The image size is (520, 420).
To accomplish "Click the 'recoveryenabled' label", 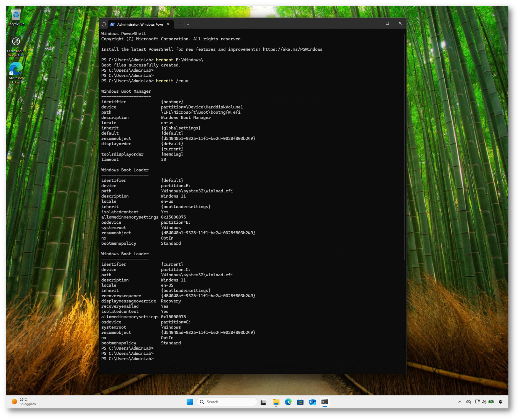I will [120, 306].
